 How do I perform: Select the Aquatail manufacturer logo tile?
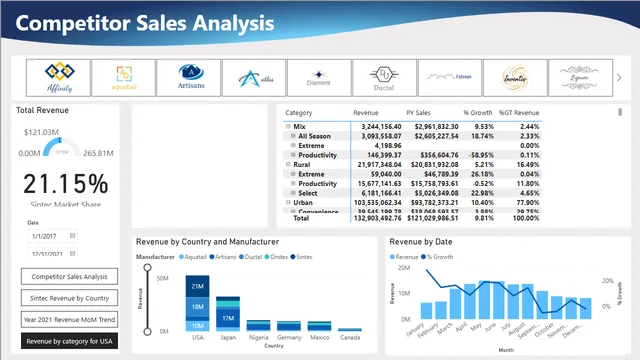[124, 78]
